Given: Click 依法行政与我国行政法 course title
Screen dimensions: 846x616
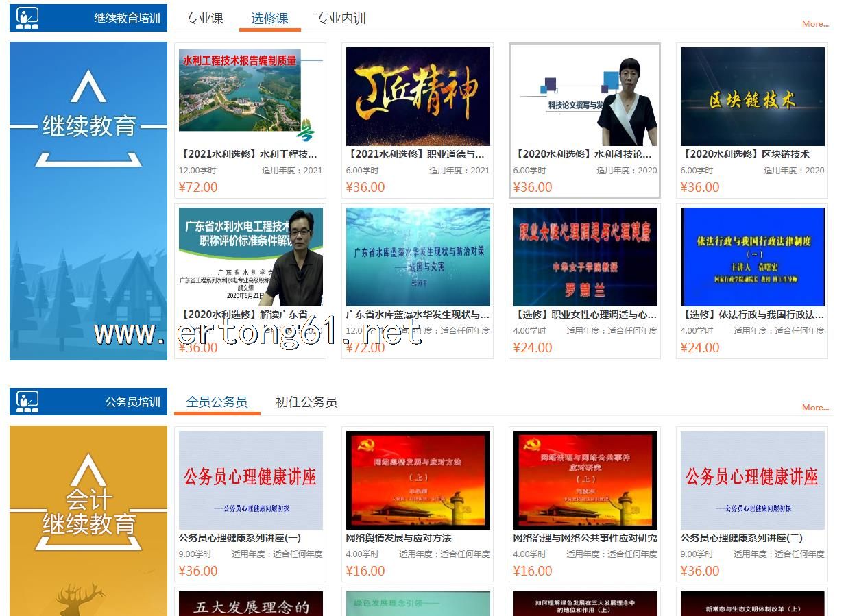Looking at the screenshot, I should point(752,315).
